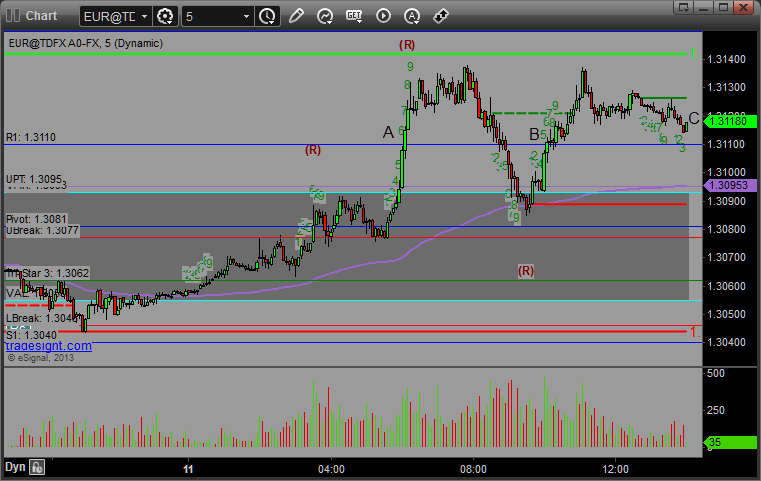This screenshot has width=761, height=481.
Task: Maximize the Chart window
Action: click(x=724, y=7)
